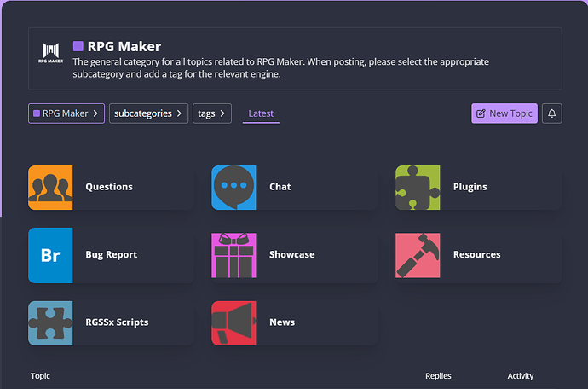The image size is (588, 389).
Task: Sort by the Replies column header
Action: pyautogui.click(x=438, y=376)
